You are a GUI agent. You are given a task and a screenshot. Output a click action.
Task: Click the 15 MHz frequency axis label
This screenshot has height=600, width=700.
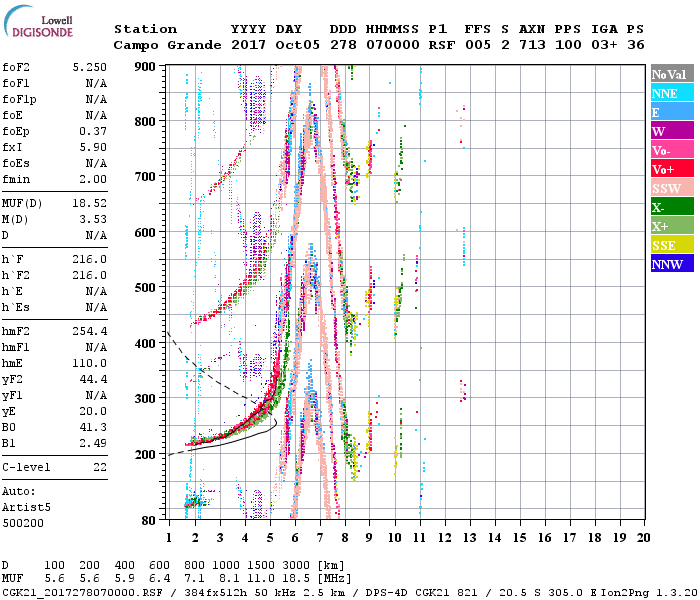click(x=519, y=538)
